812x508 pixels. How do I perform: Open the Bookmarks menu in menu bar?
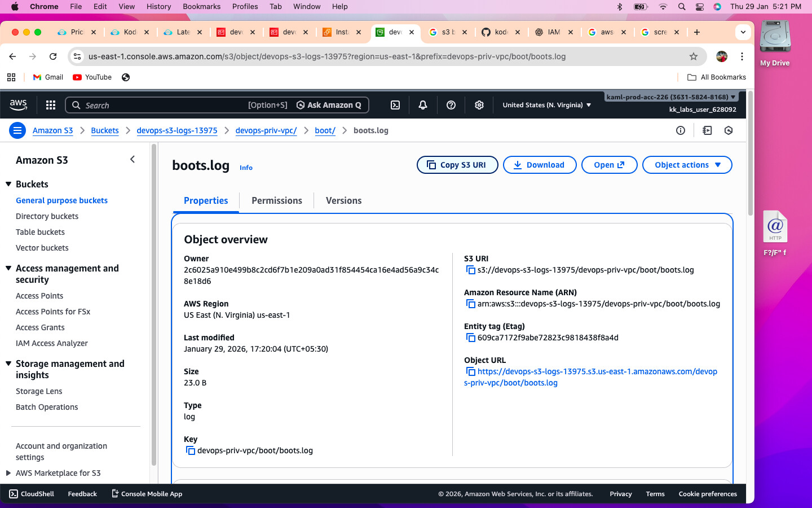pyautogui.click(x=201, y=7)
